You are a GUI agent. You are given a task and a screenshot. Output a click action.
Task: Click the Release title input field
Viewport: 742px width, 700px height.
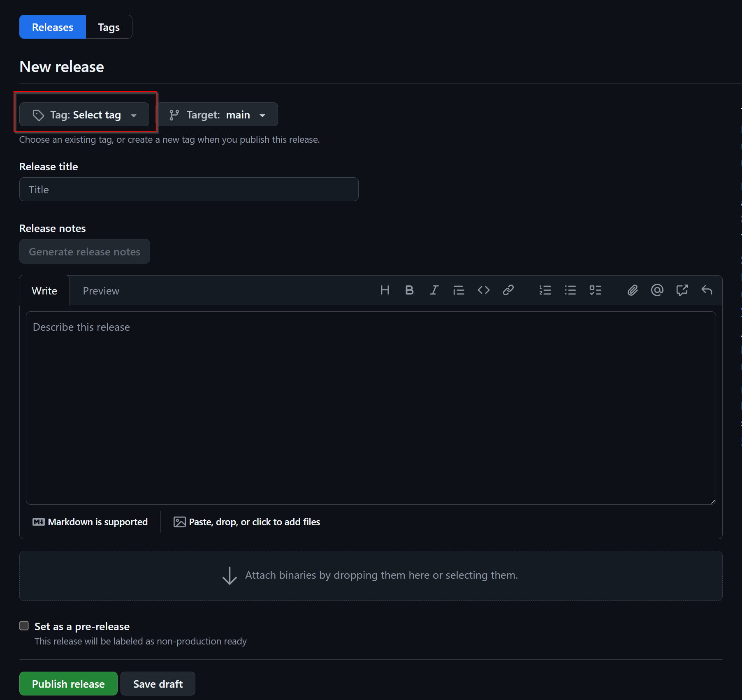point(189,189)
